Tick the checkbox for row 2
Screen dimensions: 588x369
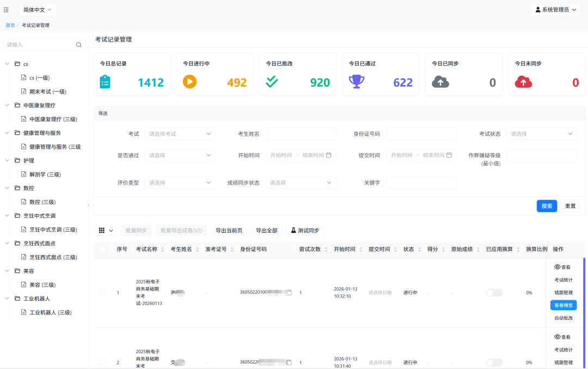coord(103,362)
